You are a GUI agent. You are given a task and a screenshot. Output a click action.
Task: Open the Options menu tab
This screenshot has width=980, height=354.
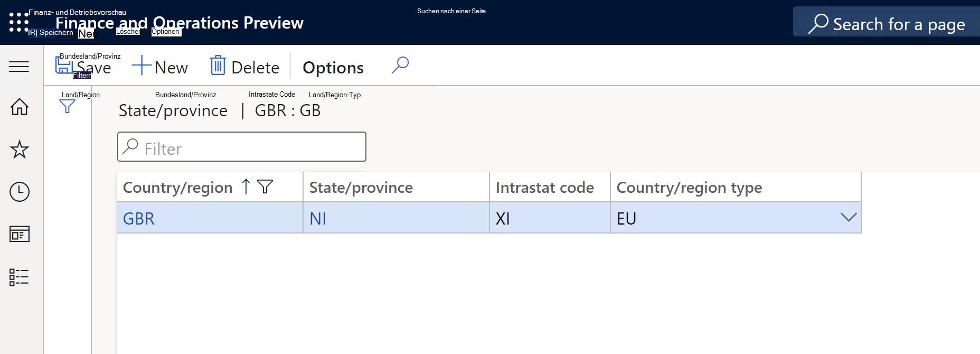coord(333,68)
